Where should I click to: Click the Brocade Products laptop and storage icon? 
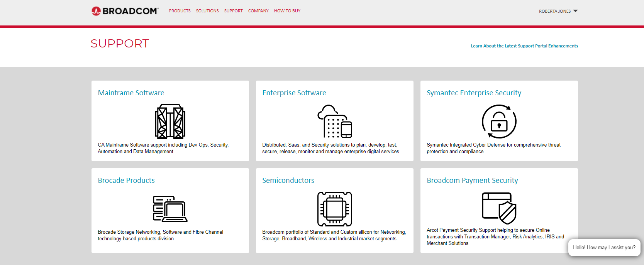coord(170,209)
